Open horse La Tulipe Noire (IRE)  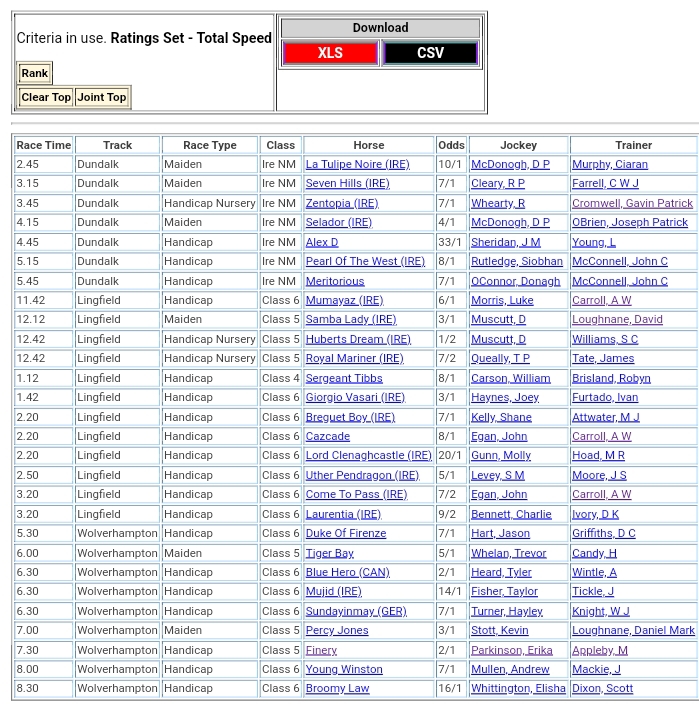pyautogui.click(x=357, y=165)
